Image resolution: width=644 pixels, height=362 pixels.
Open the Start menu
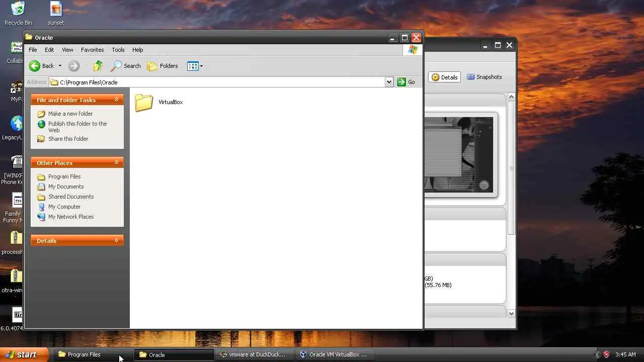pos(24,354)
